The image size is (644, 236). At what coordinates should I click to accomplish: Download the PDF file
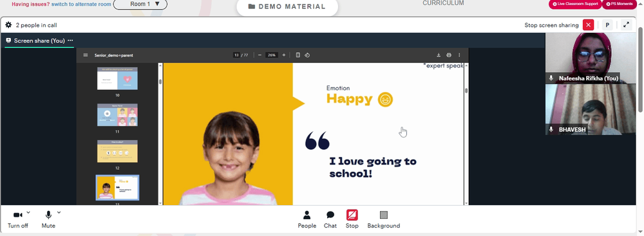coord(438,55)
